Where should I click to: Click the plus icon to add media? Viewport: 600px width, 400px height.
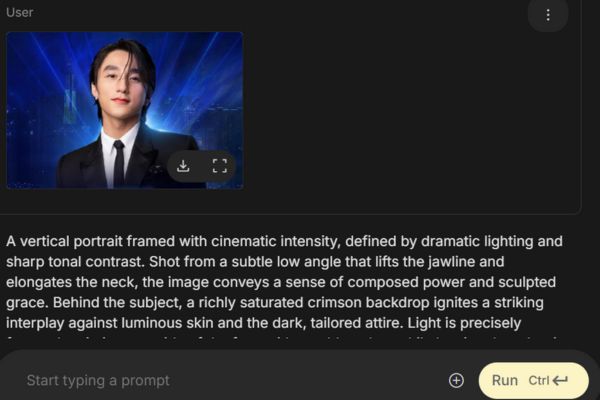456,380
